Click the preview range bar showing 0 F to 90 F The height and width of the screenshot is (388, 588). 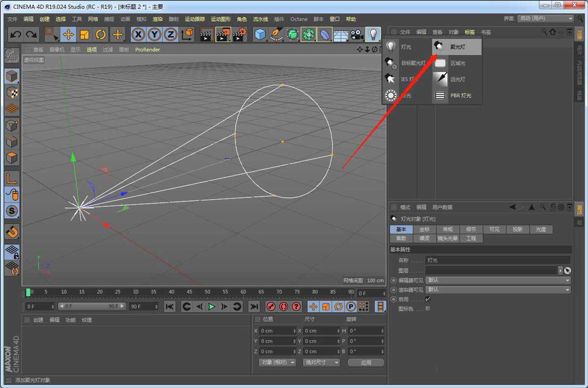[x=92, y=307]
